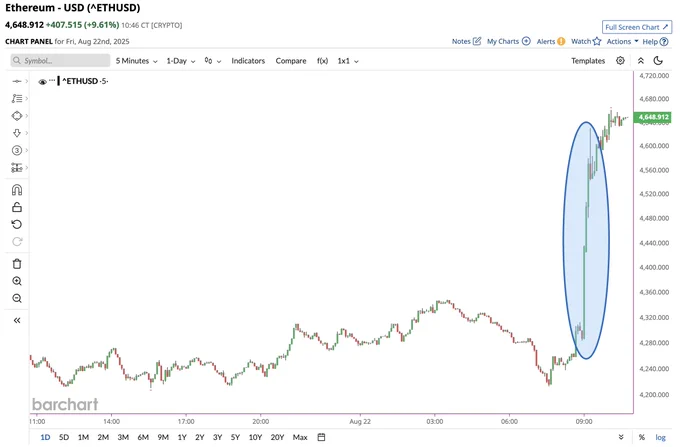
Task: Delete drawings with trash icon
Action: [x=16, y=264]
